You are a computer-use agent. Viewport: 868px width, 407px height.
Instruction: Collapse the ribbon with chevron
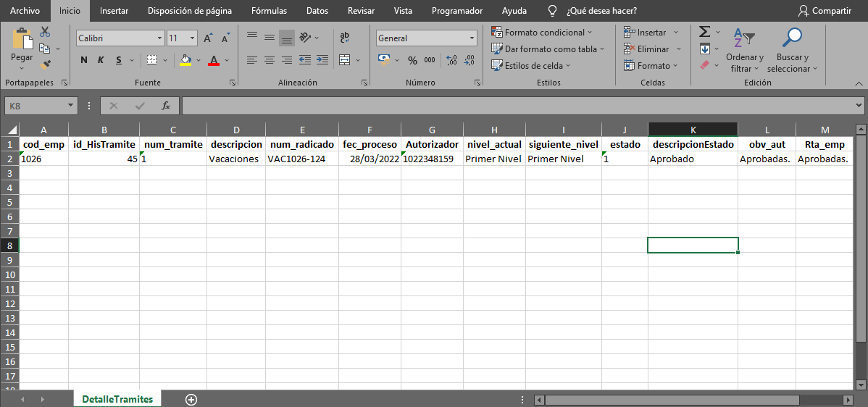(859, 83)
